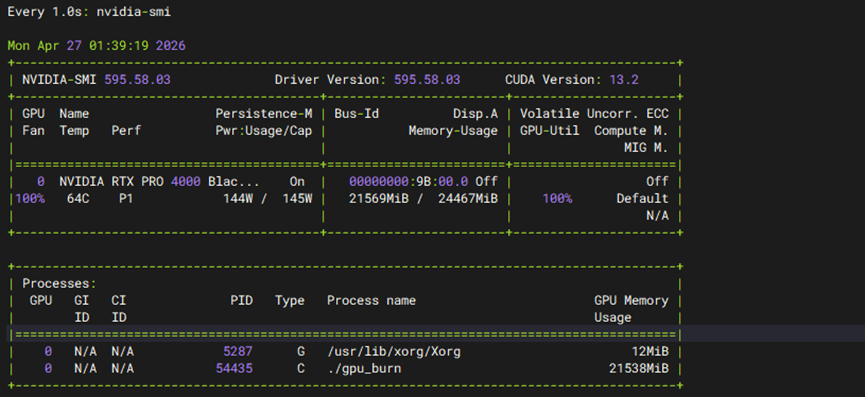Screen dimensions: 865x397
Task: Click the CUDA Version value 13.2
Action: (x=624, y=80)
